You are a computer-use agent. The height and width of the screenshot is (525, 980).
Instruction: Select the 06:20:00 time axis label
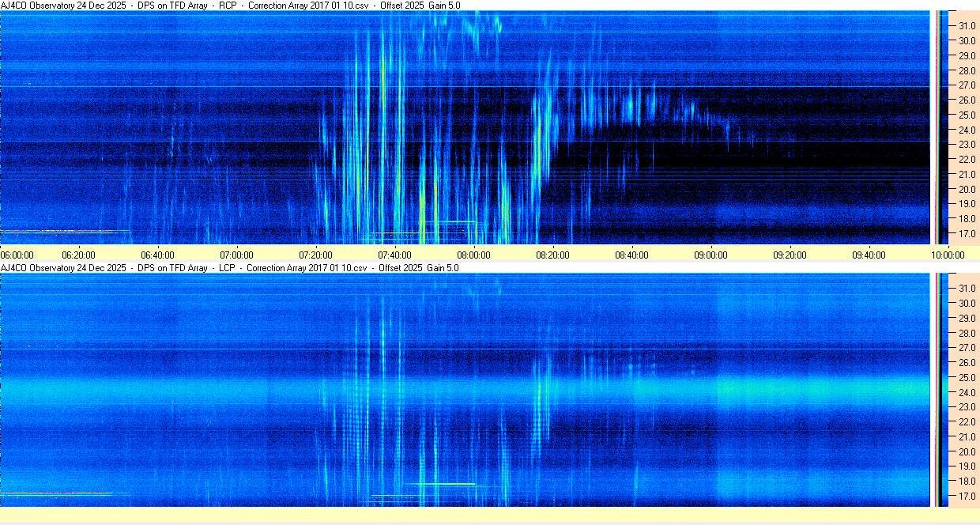(78, 255)
